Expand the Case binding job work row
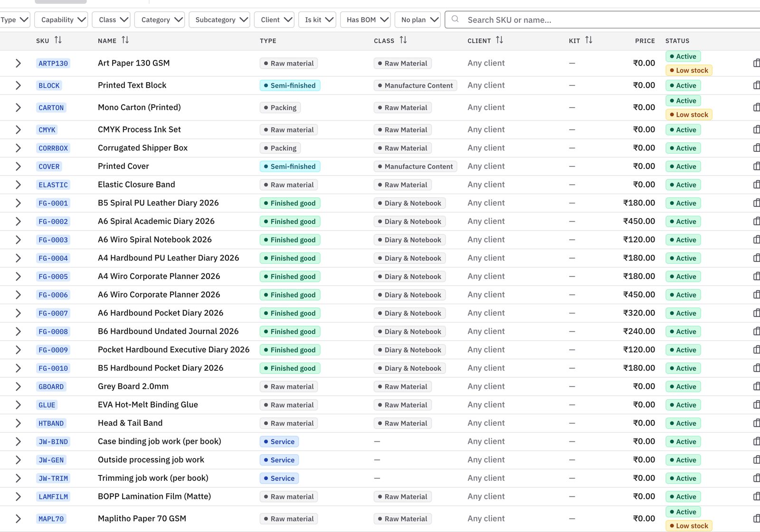This screenshot has height=532, width=760. click(18, 442)
